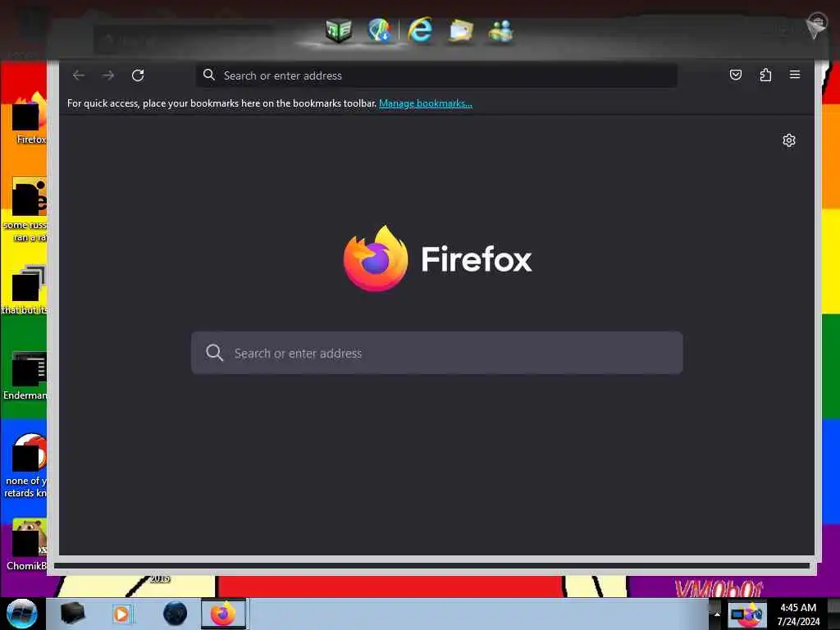Image resolution: width=840 pixels, height=630 pixels.
Task: Show hidden system tray icons arrow
Action: [x=717, y=614]
